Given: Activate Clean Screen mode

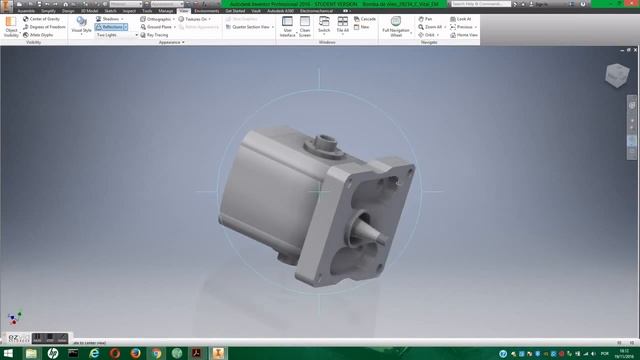Looking at the screenshot, I should pos(305,27).
